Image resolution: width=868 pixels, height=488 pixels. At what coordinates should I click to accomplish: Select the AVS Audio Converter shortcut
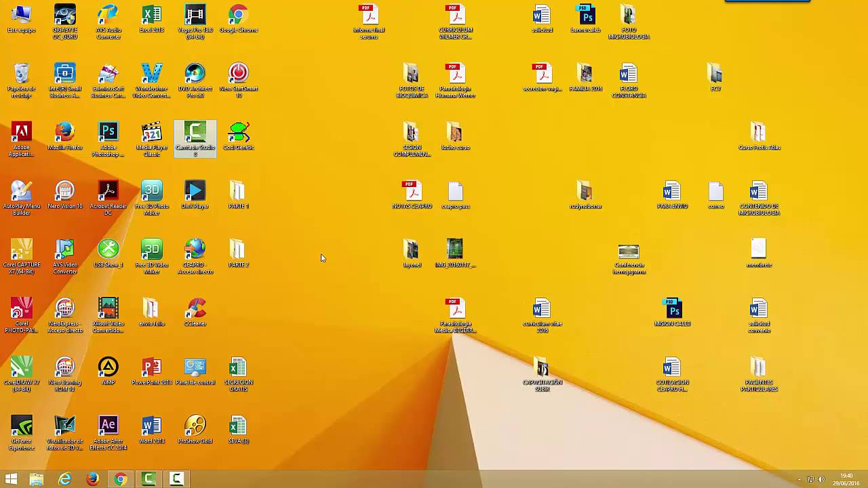click(108, 22)
